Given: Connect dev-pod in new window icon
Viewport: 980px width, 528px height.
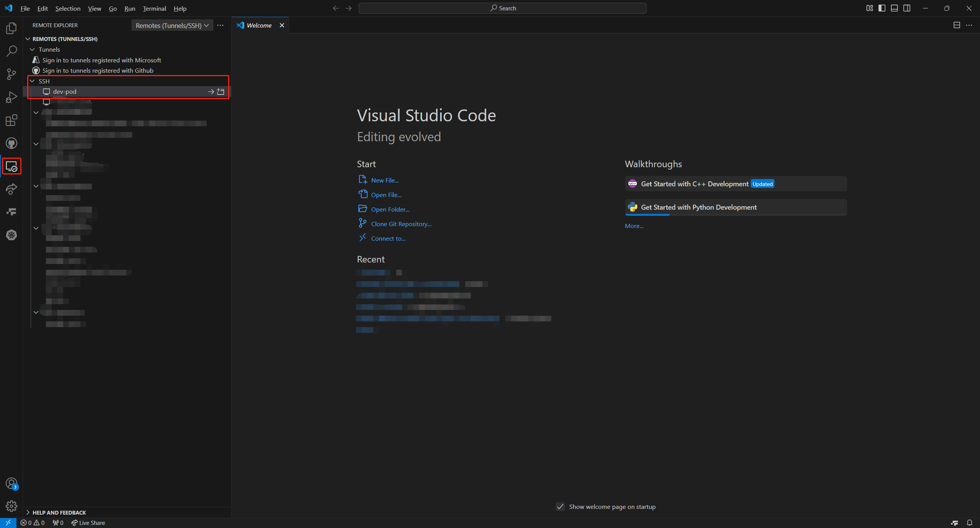Looking at the screenshot, I should click(220, 91).
